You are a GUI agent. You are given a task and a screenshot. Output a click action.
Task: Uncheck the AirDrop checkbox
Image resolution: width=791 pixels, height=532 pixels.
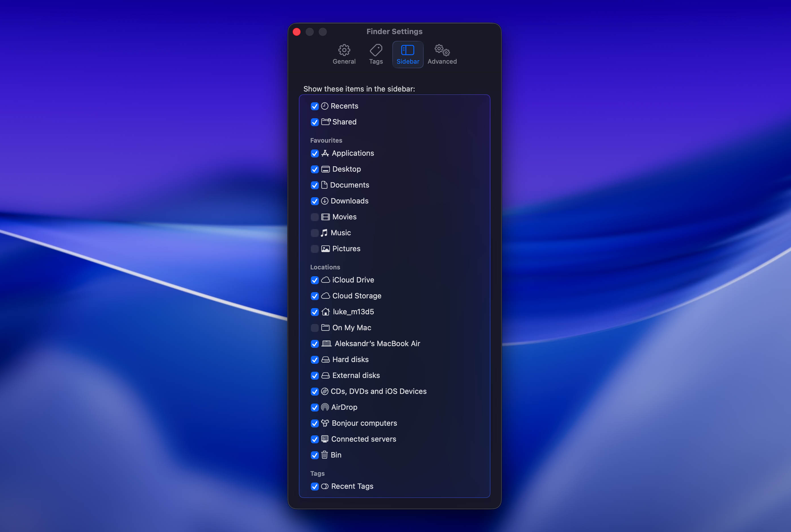(x=315, y=408)
